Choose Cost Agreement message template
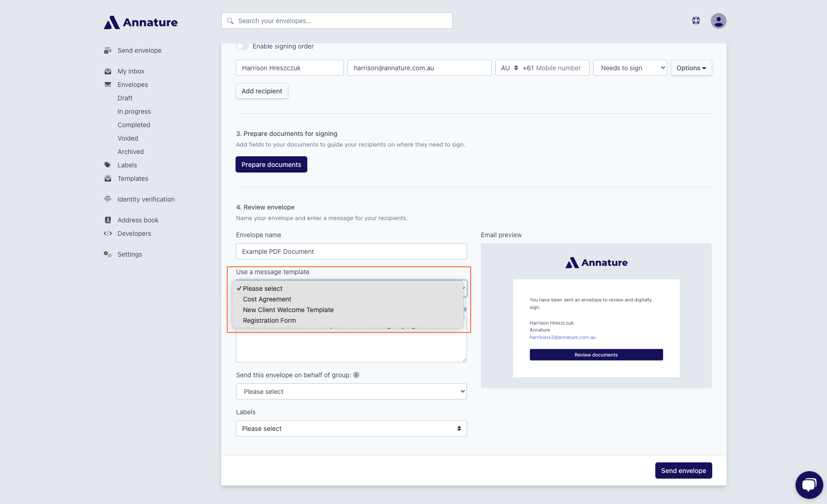Screen dimensions: 827x504 [348, 299]
